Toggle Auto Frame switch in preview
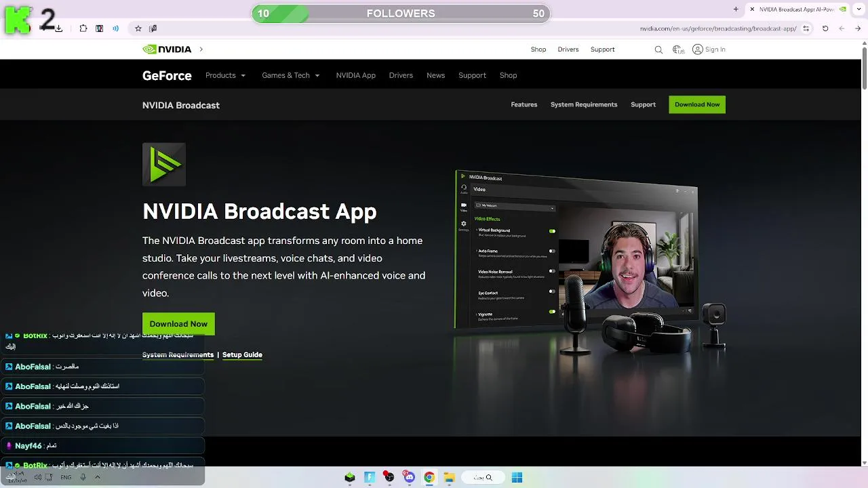 point(552,251)
